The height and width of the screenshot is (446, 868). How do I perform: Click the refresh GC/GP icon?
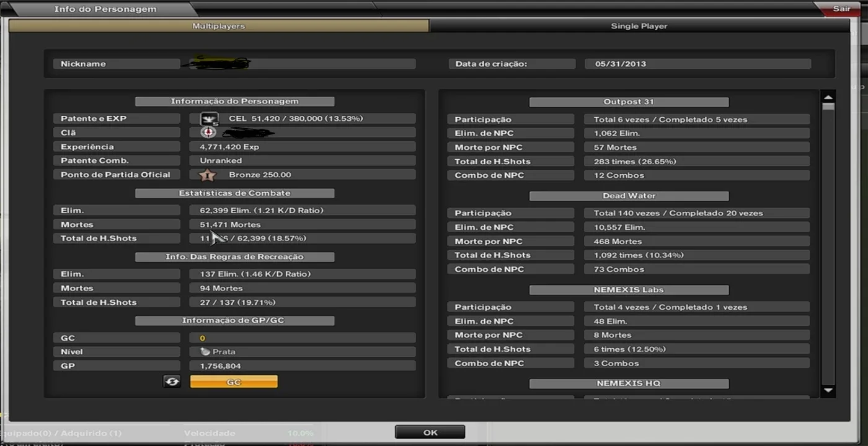172,382
